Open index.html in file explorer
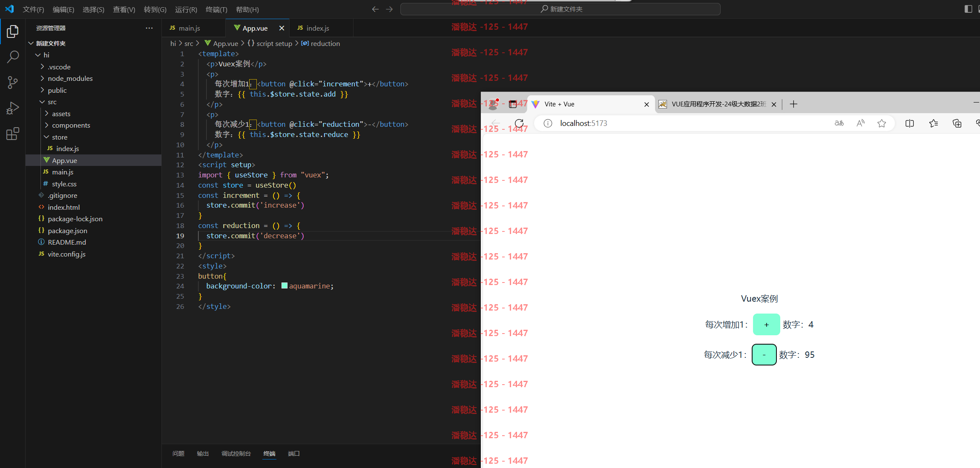 point(93,207)
